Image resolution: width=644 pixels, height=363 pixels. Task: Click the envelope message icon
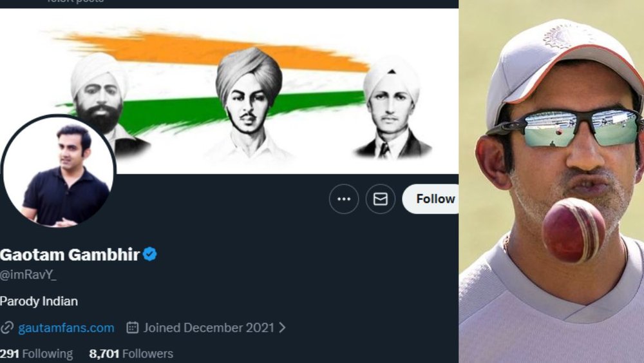click(380, 199)
